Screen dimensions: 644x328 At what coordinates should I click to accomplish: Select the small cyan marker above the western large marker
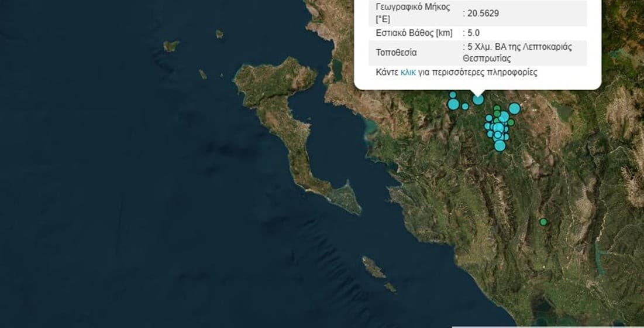[x=453, y=94]
